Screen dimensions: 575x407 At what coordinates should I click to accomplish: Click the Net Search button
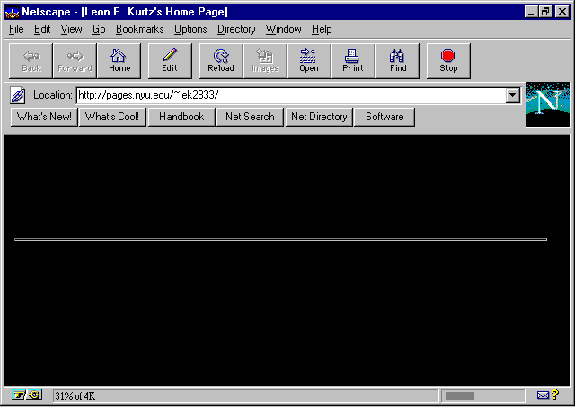pyautogui.click(x=250, y=117)
